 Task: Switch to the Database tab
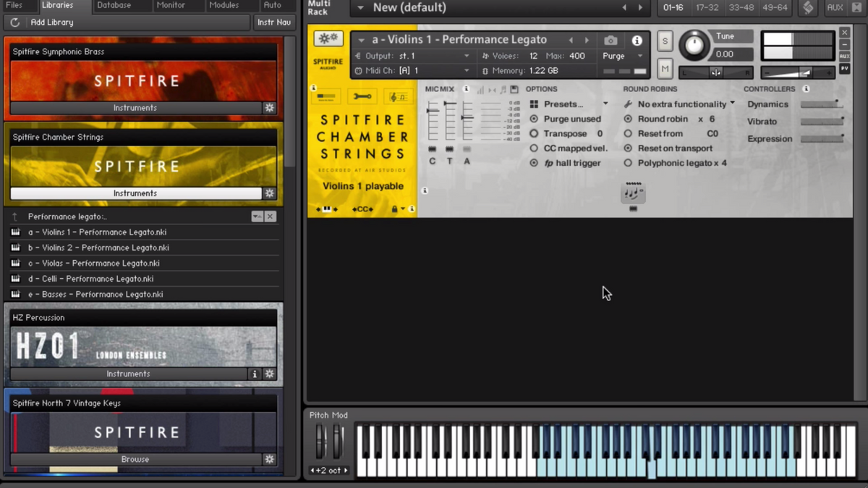[x=114, y=6]
